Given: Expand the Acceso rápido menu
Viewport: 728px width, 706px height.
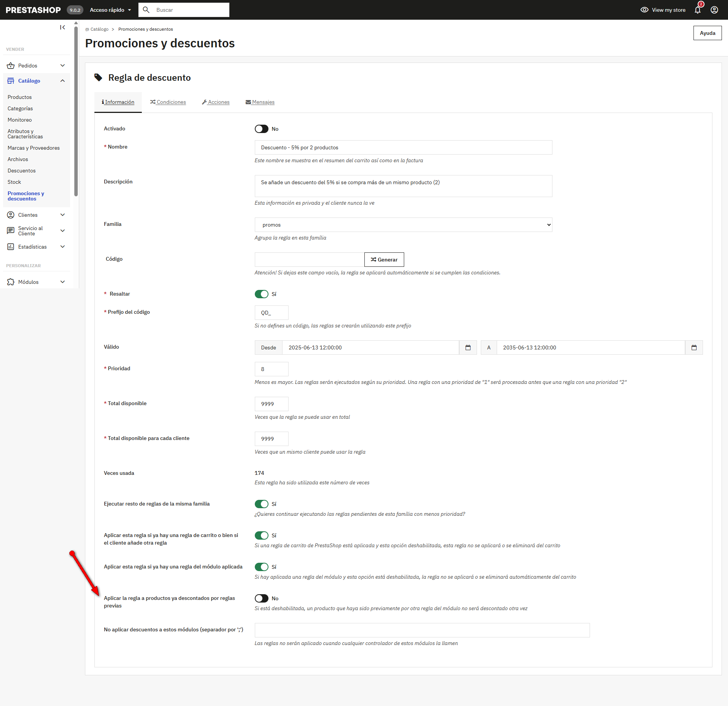Looking at the screenshot, I should click(110, 10).
